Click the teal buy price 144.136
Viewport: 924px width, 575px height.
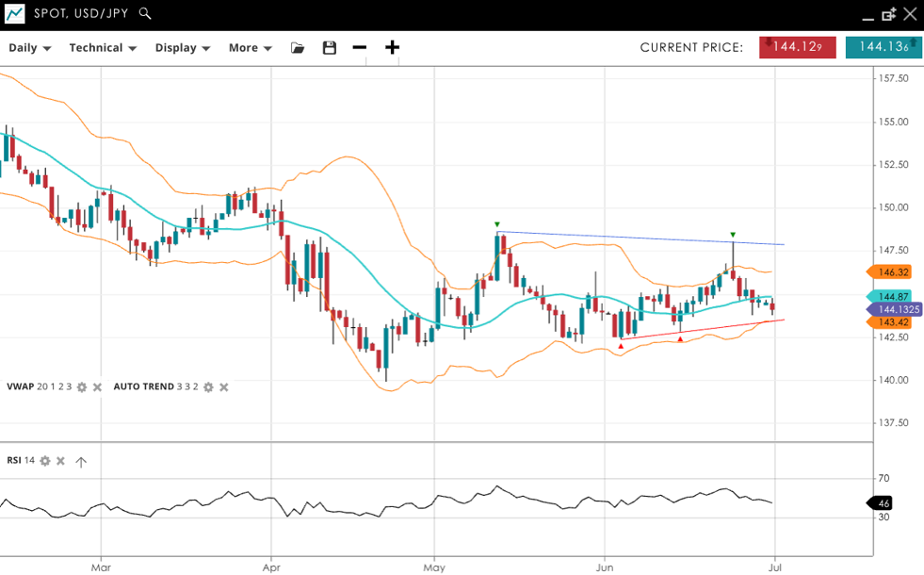pos(883,47)
